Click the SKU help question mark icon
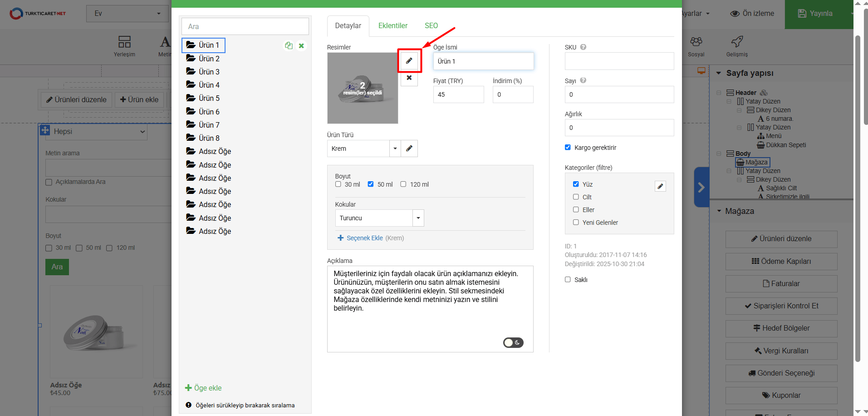Screen dimensions: 868x416 pos(583,47)
